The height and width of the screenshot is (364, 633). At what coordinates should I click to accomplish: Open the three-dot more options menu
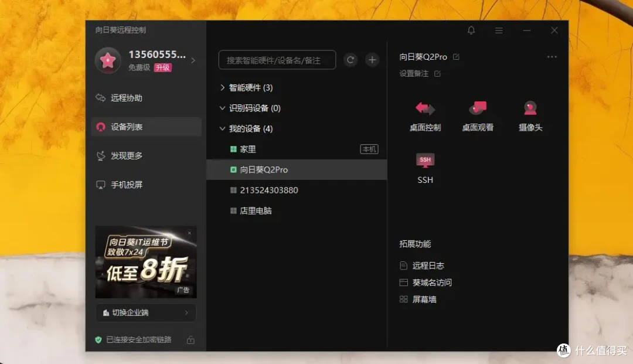(552, 57)
